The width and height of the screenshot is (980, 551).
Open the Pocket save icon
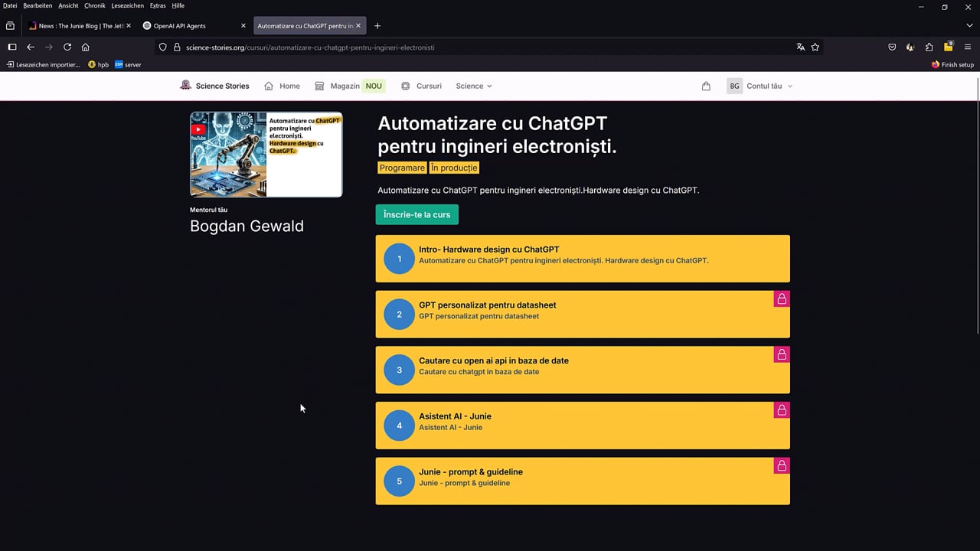(892, 47)
